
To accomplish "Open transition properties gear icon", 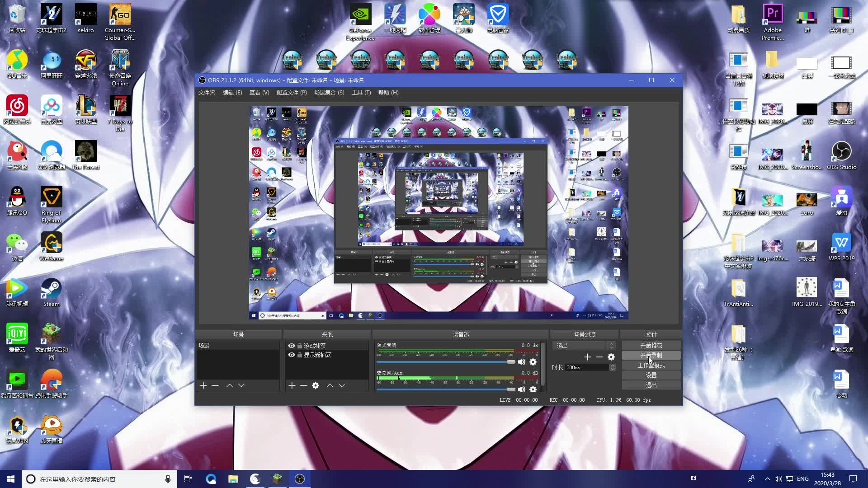I will [611, 357].
